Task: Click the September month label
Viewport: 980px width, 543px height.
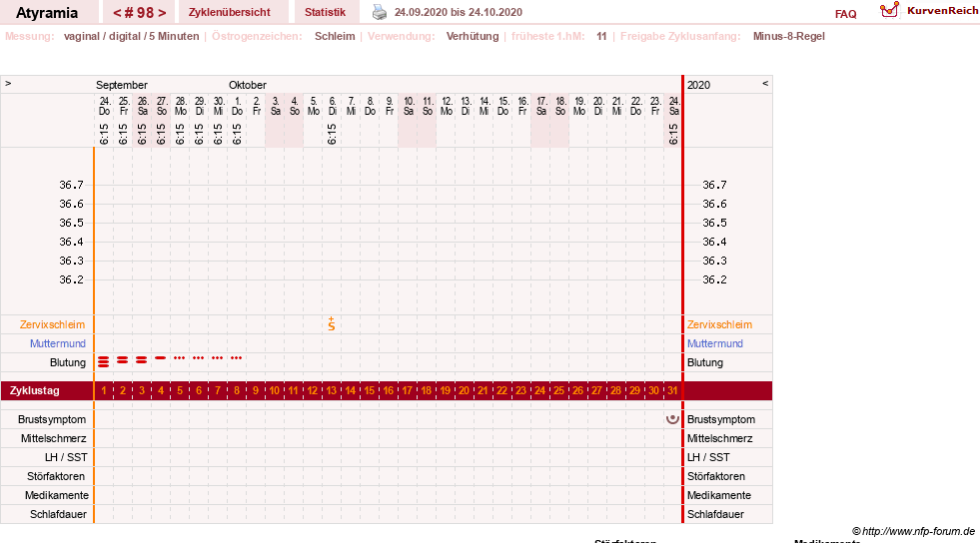Action: (x=122, y=85)
